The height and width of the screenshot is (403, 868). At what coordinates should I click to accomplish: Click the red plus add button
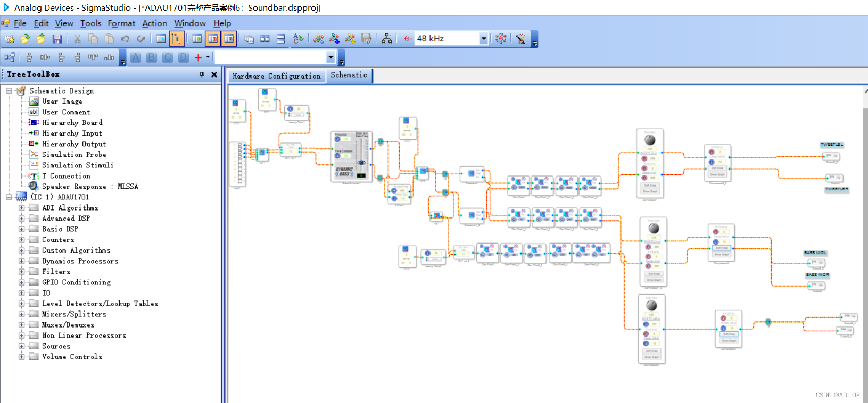[198, 57]
